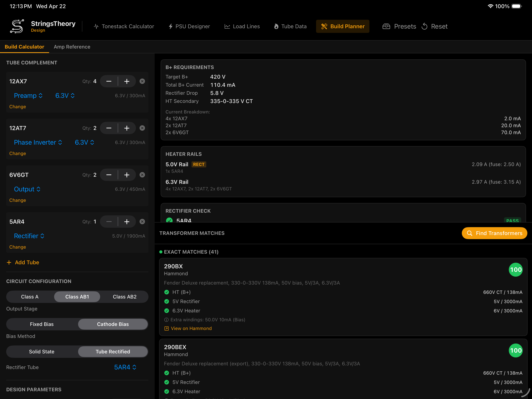Viewport: 532px width, 399px height.
Task: Click Change under 5AR4
Action: 18,247
